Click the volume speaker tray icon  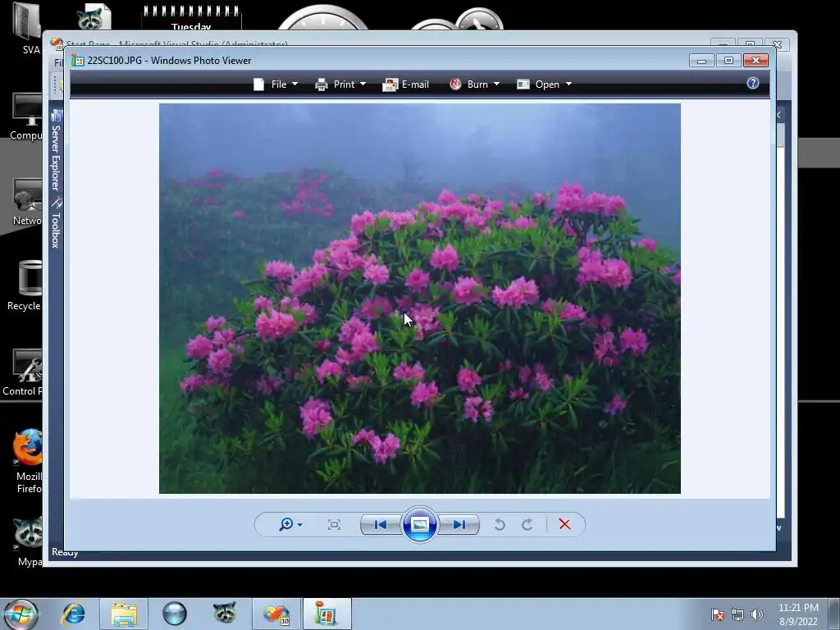click(757, 614)
